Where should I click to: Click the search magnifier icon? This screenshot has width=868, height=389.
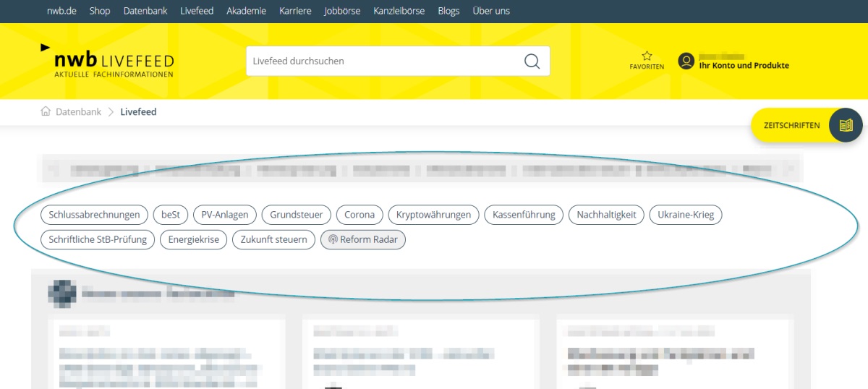point(532,61)
